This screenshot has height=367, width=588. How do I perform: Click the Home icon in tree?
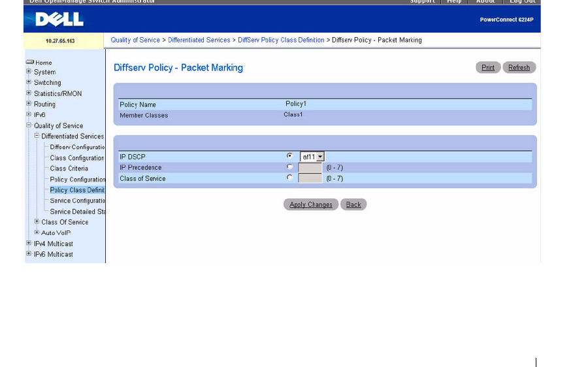[x=30, y=62]
